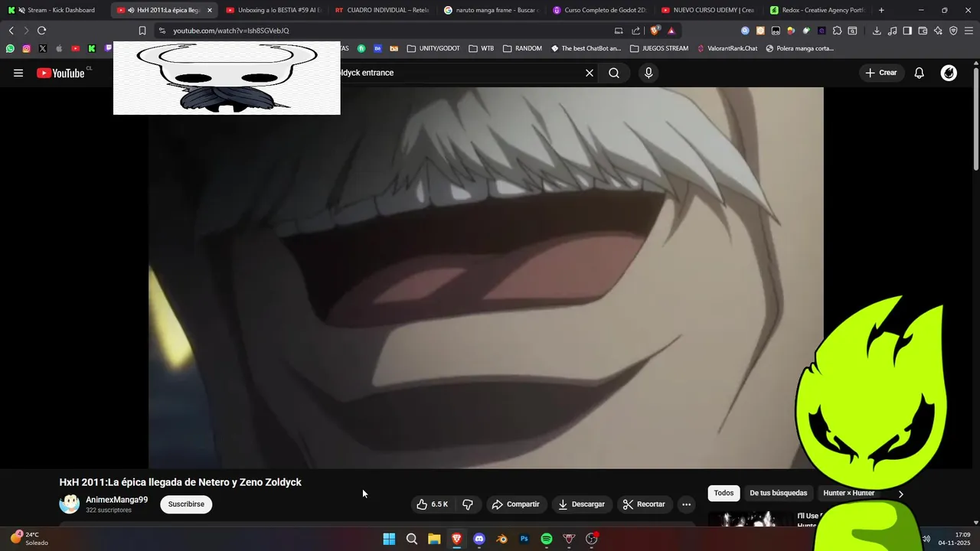Open Brave Rewards triangle icon
Screen dimensions: 980x551
click(671, 31)
